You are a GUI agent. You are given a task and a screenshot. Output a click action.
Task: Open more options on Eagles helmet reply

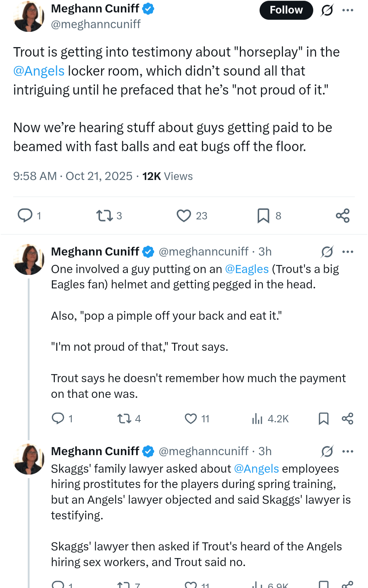pyautogui.click(x=348, y=251)
